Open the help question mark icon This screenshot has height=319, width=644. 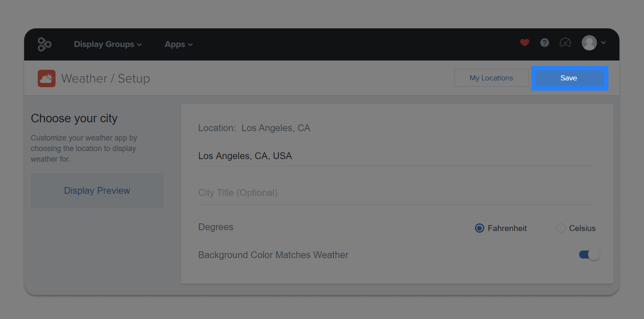pyautogui.click(x=544, y=43)
